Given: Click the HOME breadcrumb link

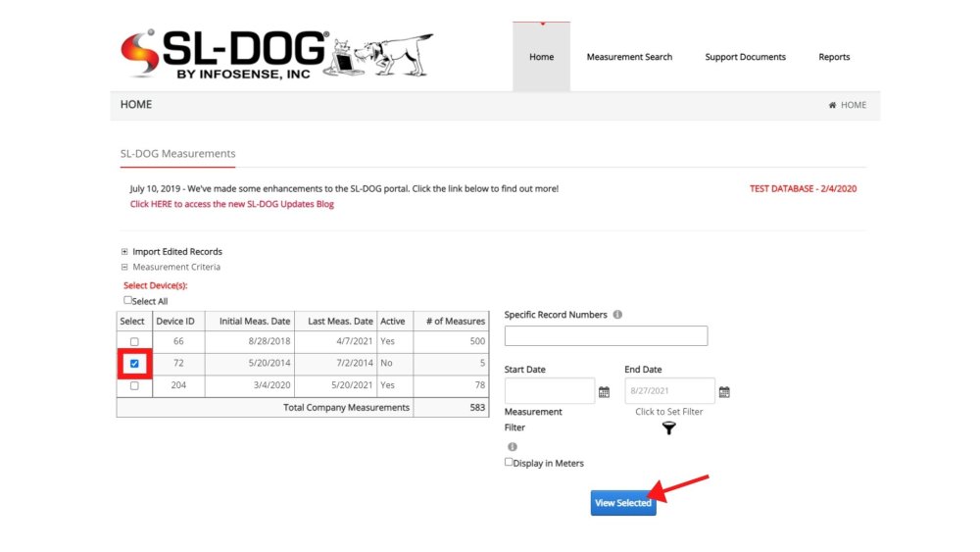Looking at the screenshot, I should [x=854, y=105].
